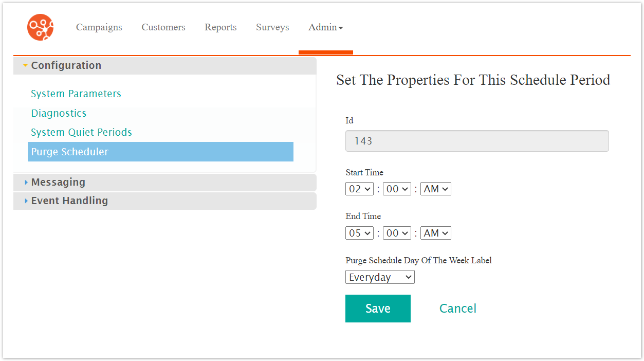The width and height of the screenshot is (644, 361).
Task: Click the orange application logo
Action: tap(40, 27)
